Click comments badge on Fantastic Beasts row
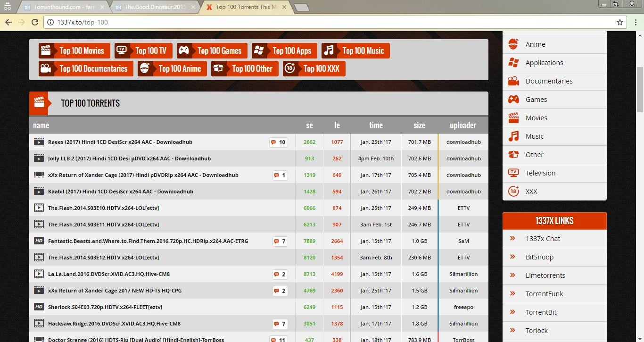Image resolution: width=644 pixels, height=342 pixels. pos(280,241)
